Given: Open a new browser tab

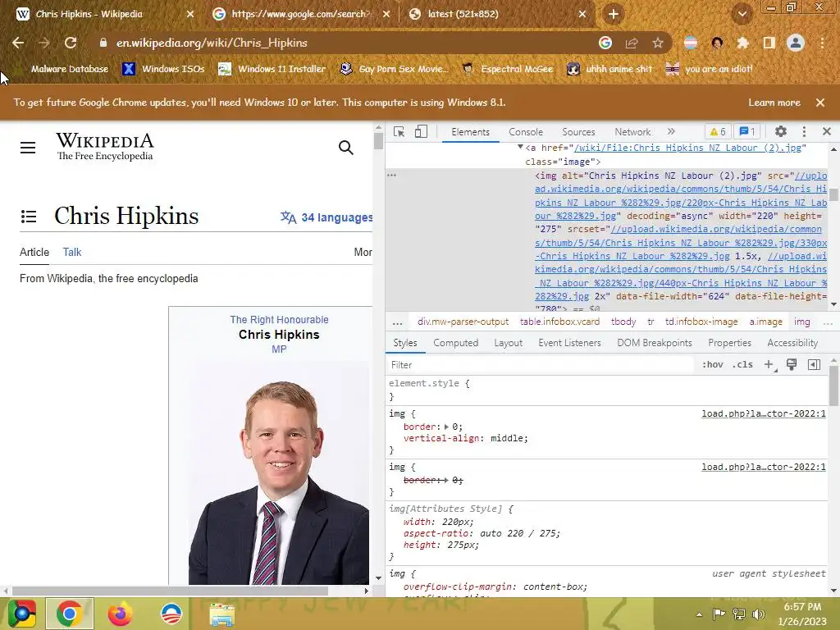Looking at the screenshot, I should click(614, 15).
